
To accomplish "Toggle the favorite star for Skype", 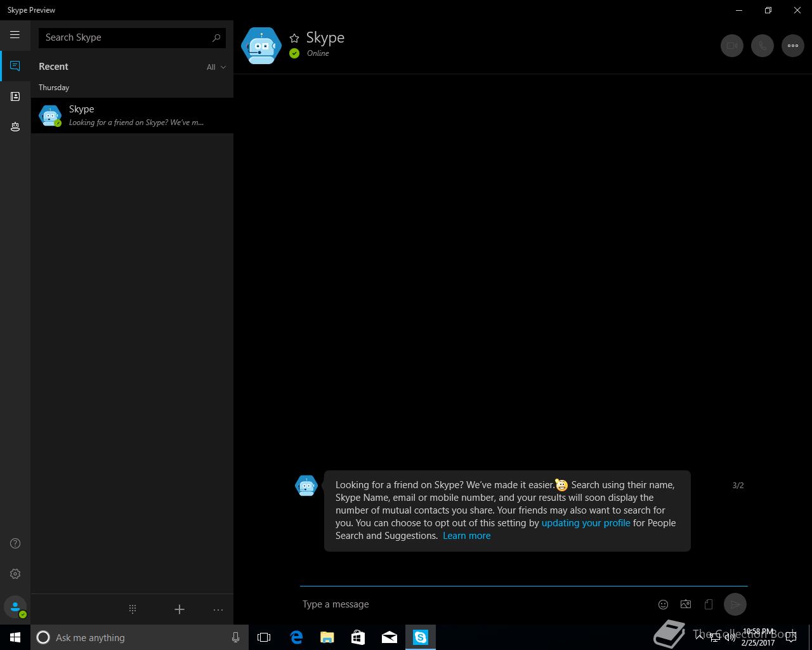I will pos(294,38).
